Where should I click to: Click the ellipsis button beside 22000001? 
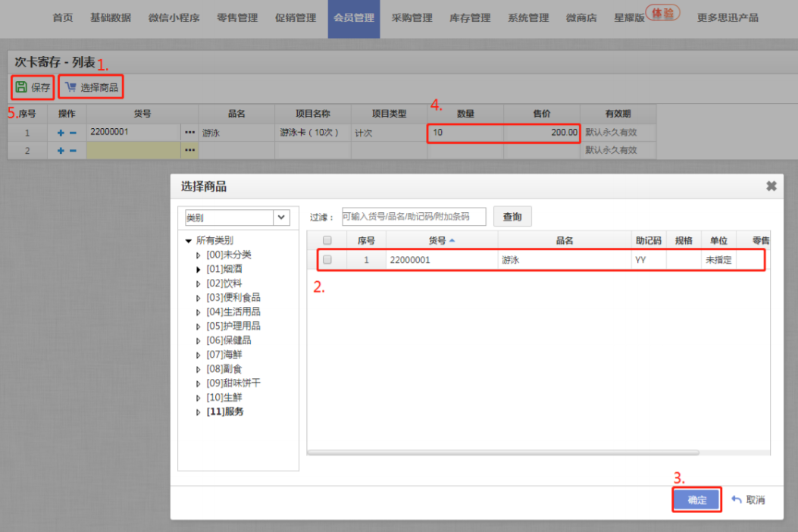[x=189, y=132]
